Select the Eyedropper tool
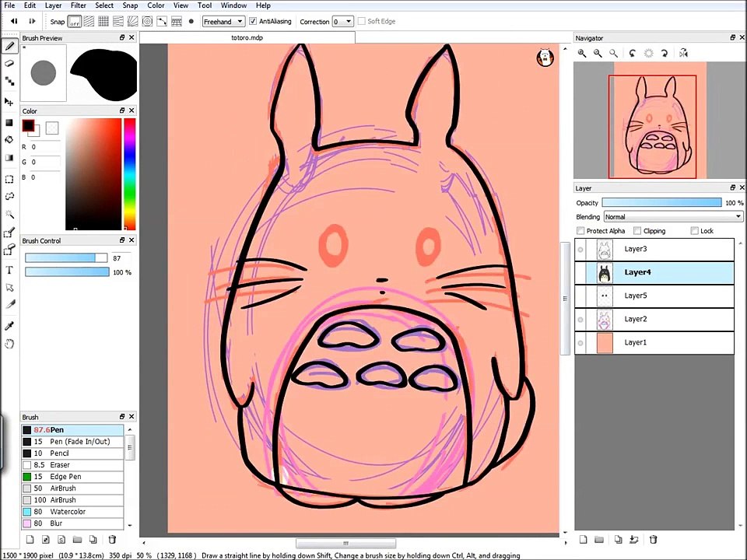747x560 pixels. pos(9,326)
